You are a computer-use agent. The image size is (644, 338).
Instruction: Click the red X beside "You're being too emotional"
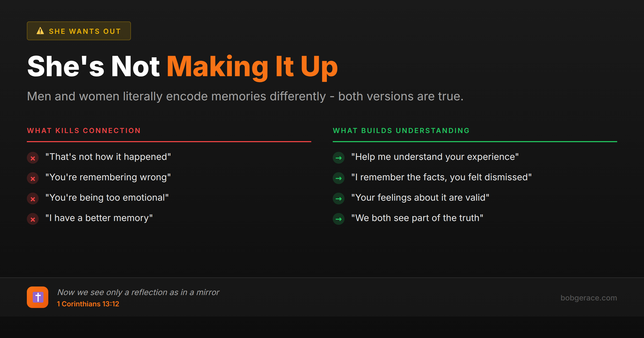coord(33,199)
